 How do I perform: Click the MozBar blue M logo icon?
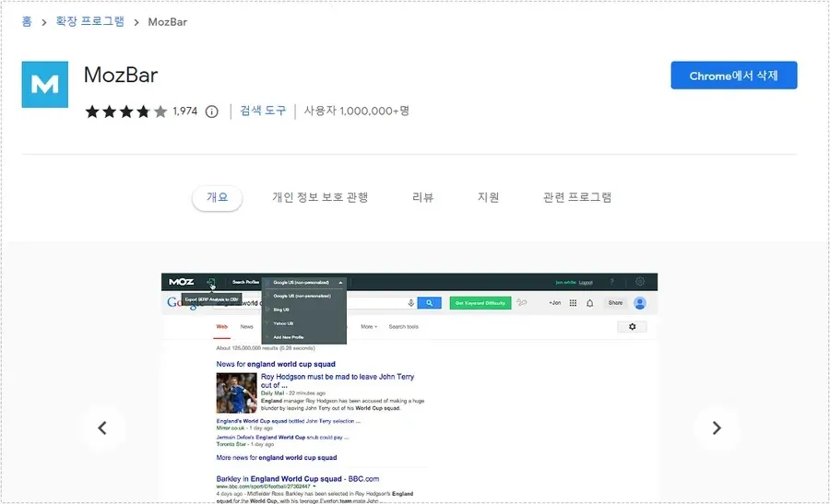tap(45, 85)
